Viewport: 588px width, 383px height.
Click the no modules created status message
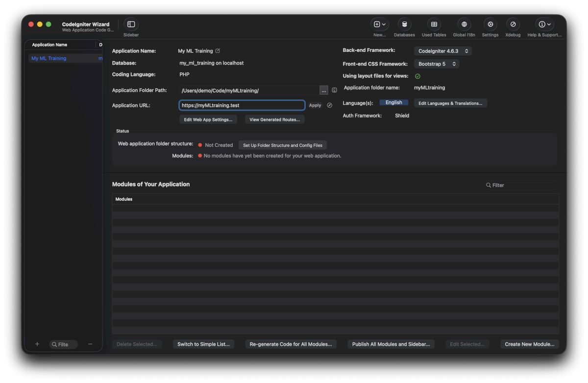[x=272, y=156]
